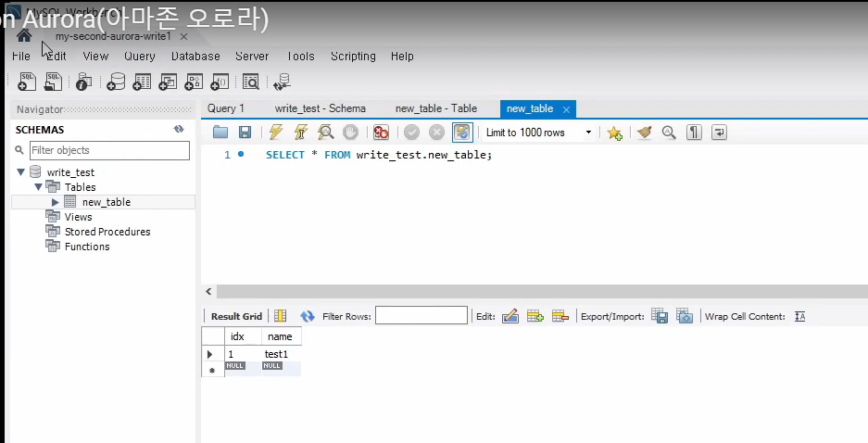Create a new schema icon
The image size is (868, 443).
click(x=116, y=82)
